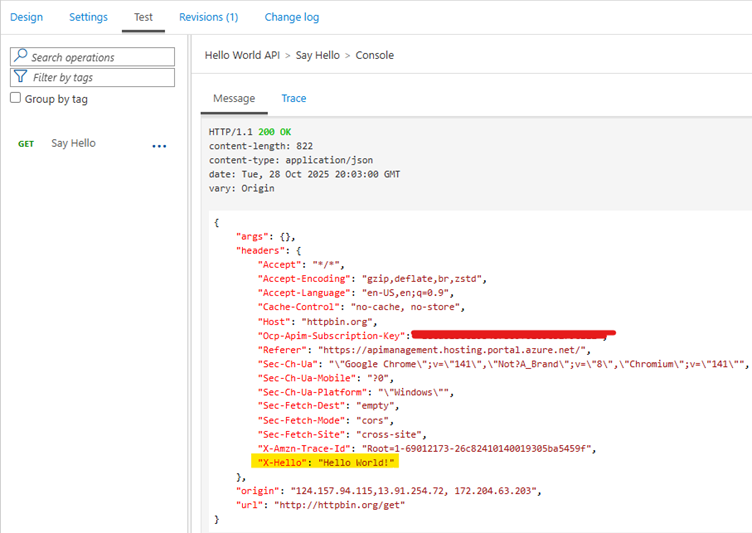This screenshot has width=752, height=533.
Task: Focus the Filter by tags field
Action: pos(100,77)
